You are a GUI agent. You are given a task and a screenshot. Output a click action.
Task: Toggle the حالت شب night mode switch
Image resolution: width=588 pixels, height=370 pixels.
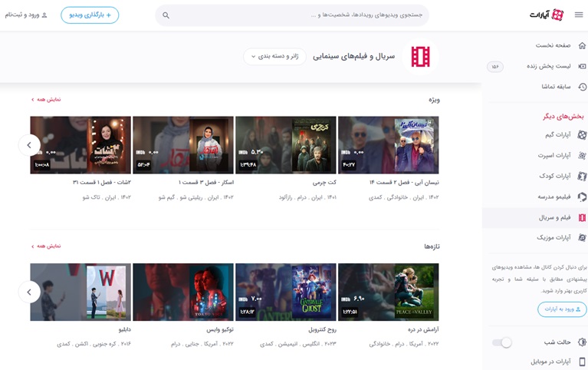coord(501,342)
